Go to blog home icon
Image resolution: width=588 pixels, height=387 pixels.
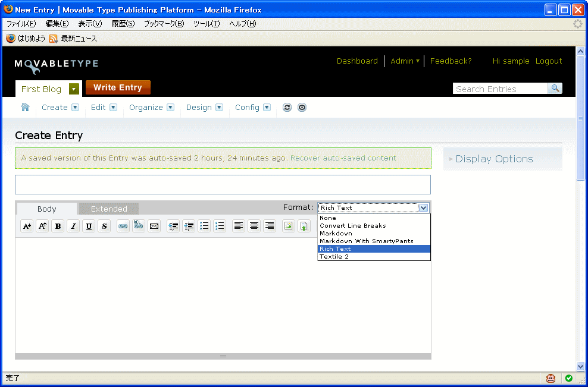point(25,108)
